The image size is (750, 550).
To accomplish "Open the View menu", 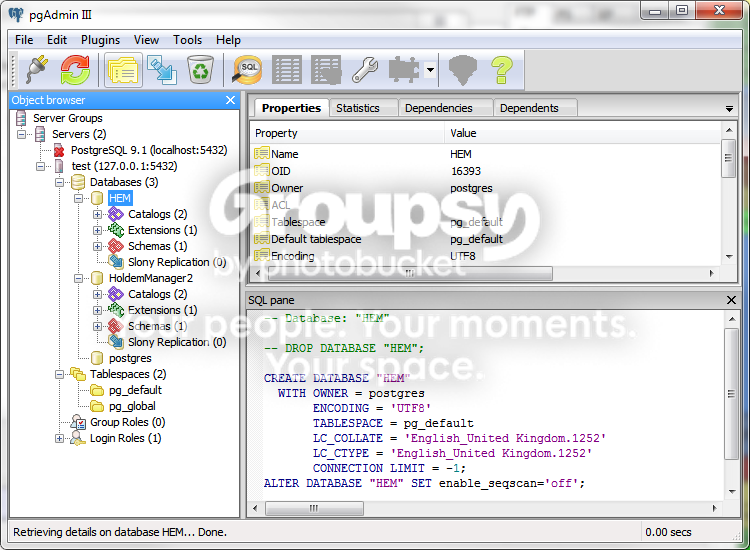I will (146, 40).
